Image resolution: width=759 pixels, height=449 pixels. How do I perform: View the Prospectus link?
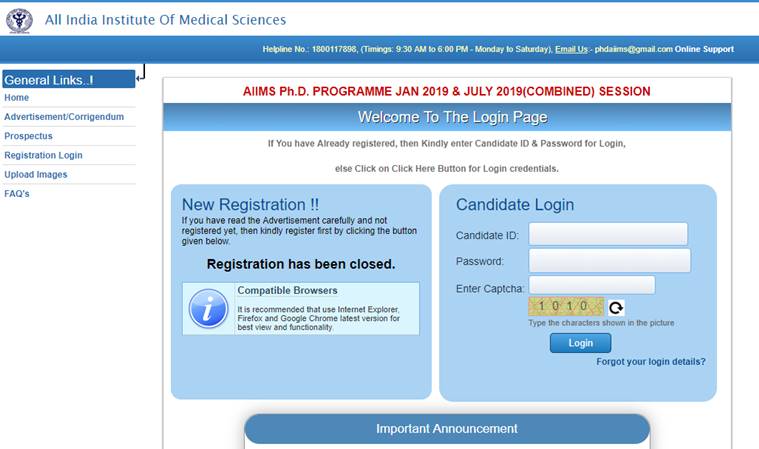[x=28, y=136]
